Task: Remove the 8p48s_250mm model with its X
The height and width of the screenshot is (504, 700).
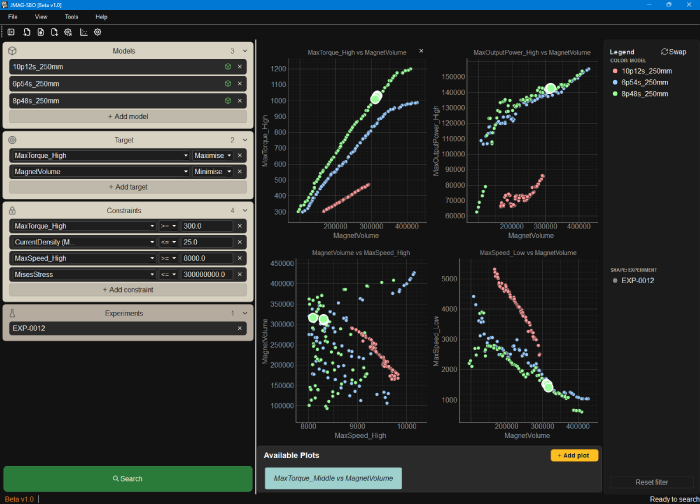Action: coord(240,101)
